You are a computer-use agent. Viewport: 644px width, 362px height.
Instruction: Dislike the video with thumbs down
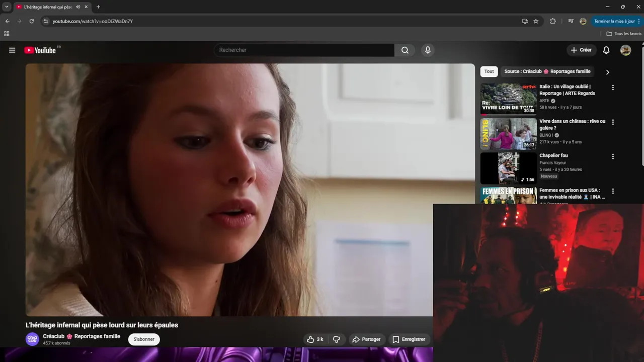[x=337, y=339]
